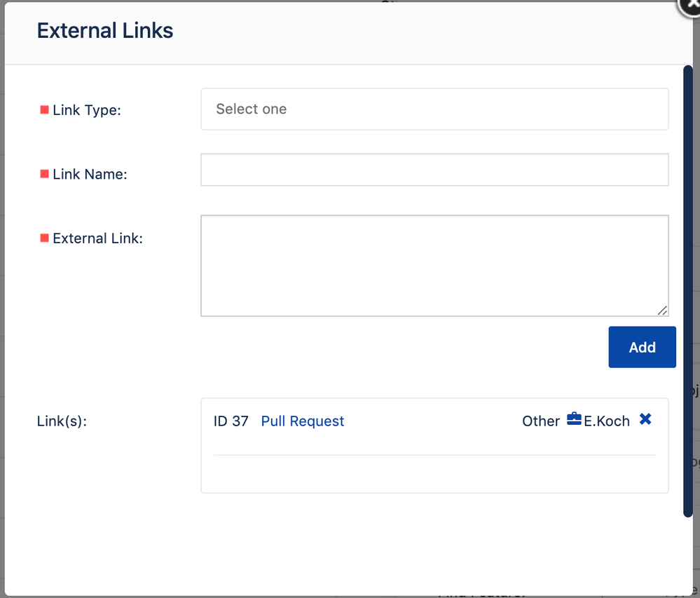Image resolution: width=700 pixels, height=598 pixels.
Task: Click the Link Name input field
Action: tap(434, 170)
